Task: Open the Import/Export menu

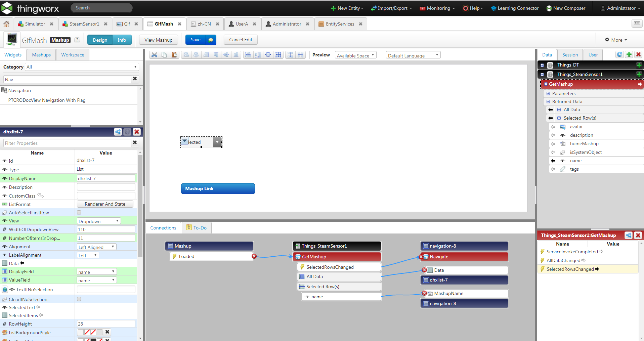Action: click(391, 8)
